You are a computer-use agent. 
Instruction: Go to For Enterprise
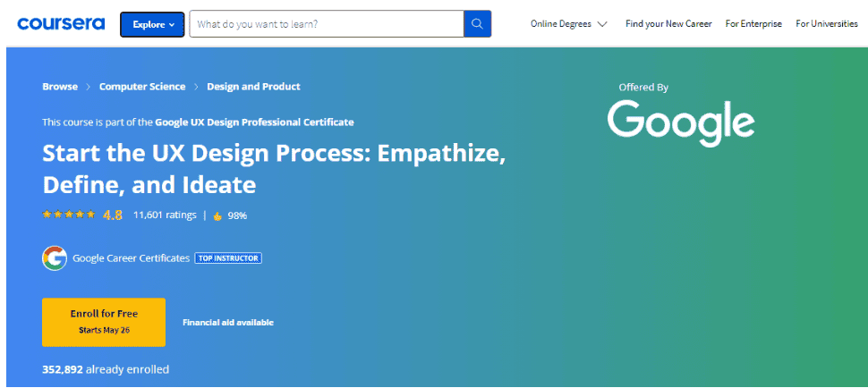pyautogui.click(x=753, y=24)
